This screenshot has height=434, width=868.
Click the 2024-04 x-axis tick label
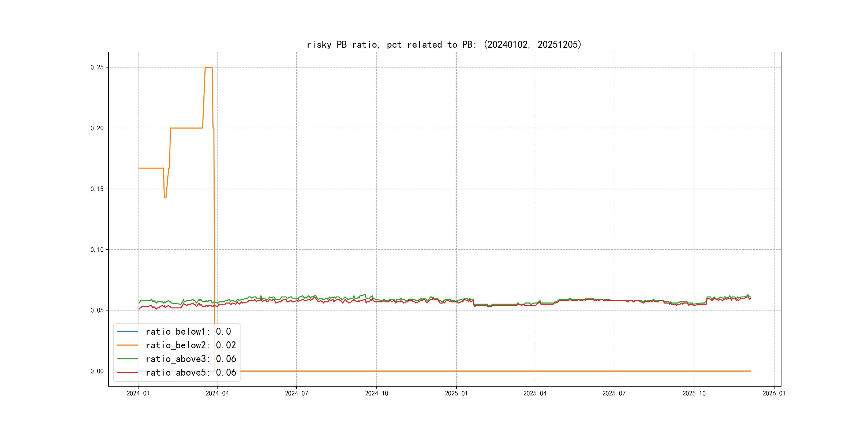(x=217, y=393)
